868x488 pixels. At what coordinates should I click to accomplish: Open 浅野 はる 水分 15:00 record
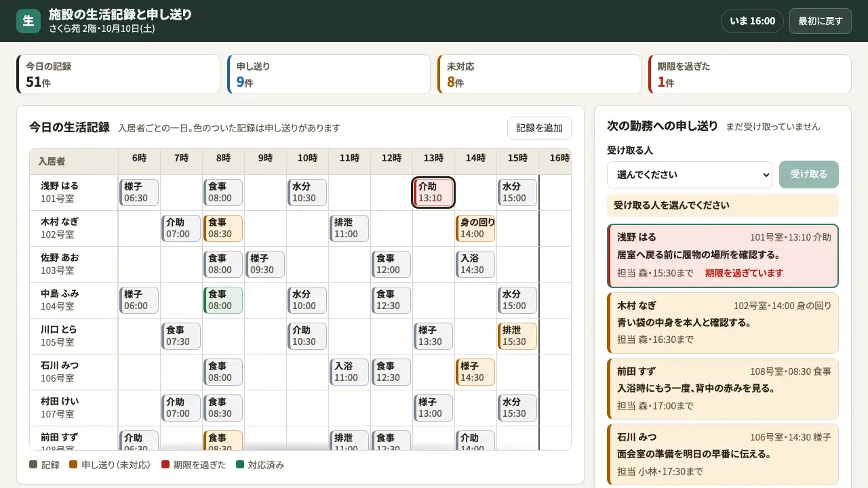pos(517,192)
